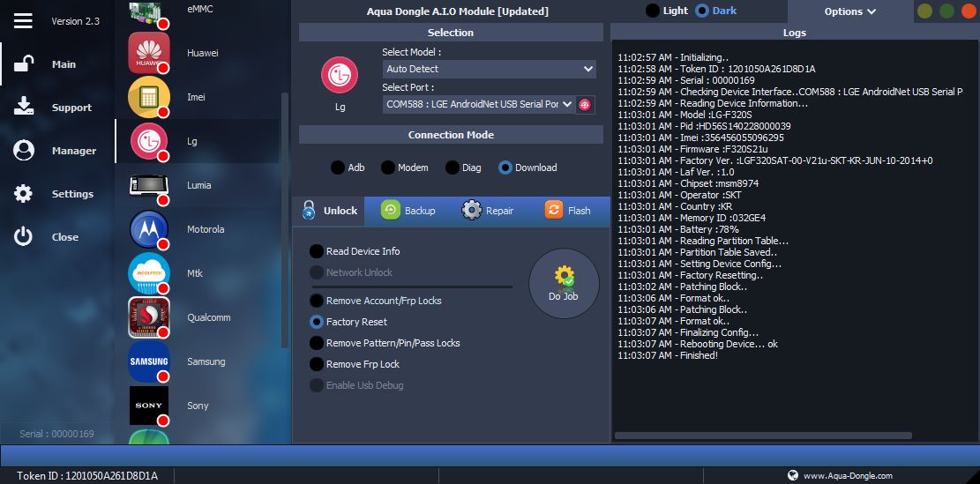Viewport: 980px width, 484px height.
Task: Click the 'Serial : 00000169' sidebar text
Action: [56, 434]
